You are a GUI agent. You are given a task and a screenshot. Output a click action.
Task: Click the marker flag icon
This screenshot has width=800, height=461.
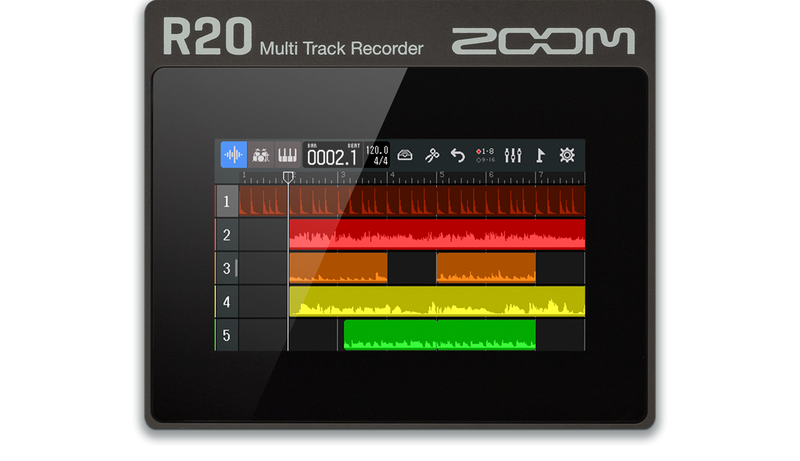coord(541,155)
